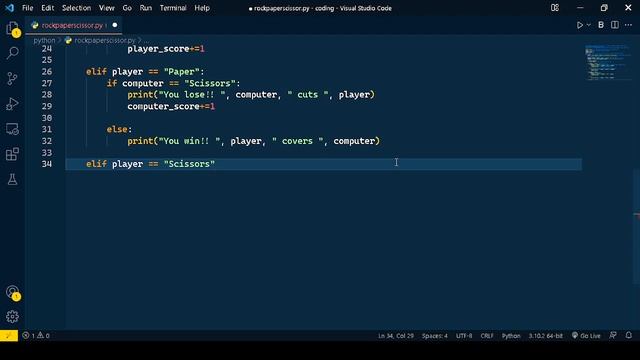Click player_score+=1 on line 24

166,49
